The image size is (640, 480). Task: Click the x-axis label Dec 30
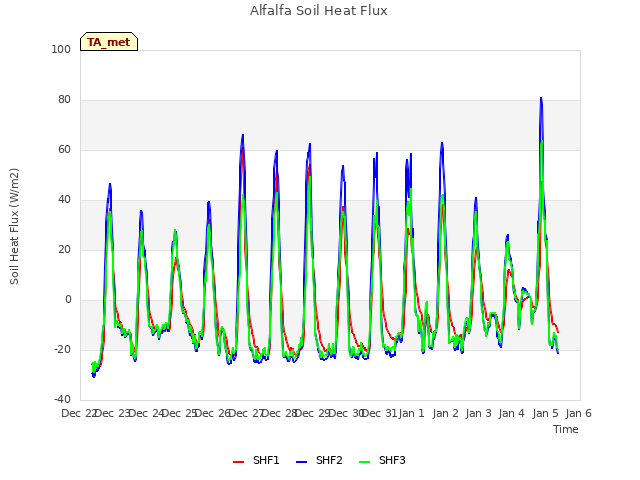tap(346, 413)
